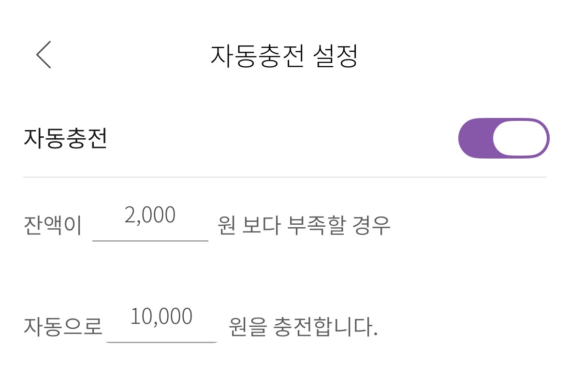Click the 2,000 balance threshold field

tap(150, 216)
